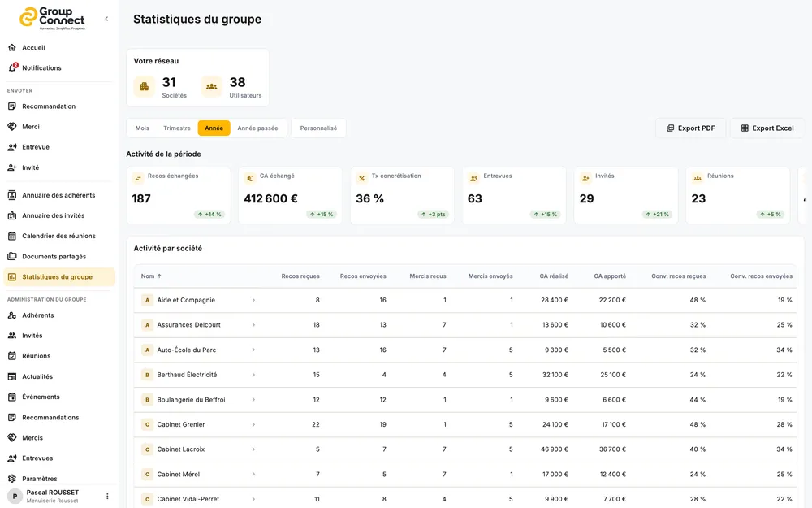Screen dimensions: 812x508
Task: Click Annuaire des invités icon
Action: coord(12,215)
